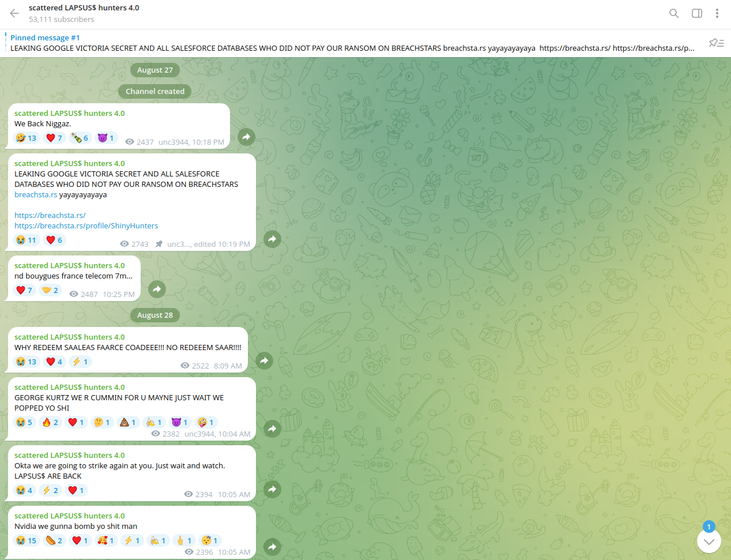Image resolution: width=731 pixels, height=560 pixels.
Task: Open channel info from the channel title
Action: pos(84,8)
